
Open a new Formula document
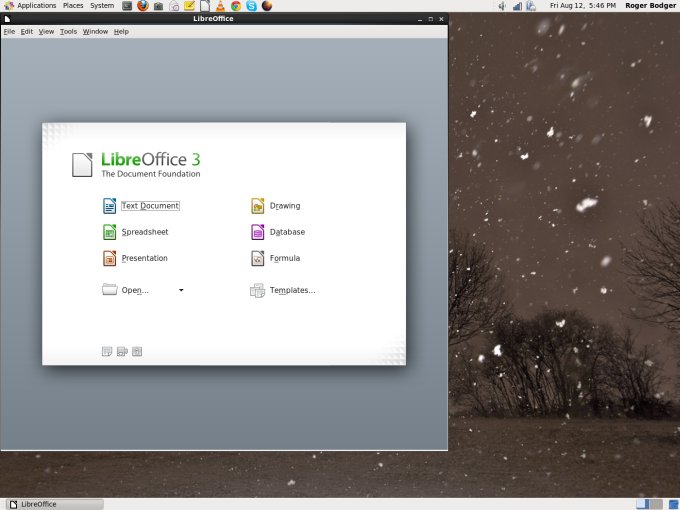point(275,258)
